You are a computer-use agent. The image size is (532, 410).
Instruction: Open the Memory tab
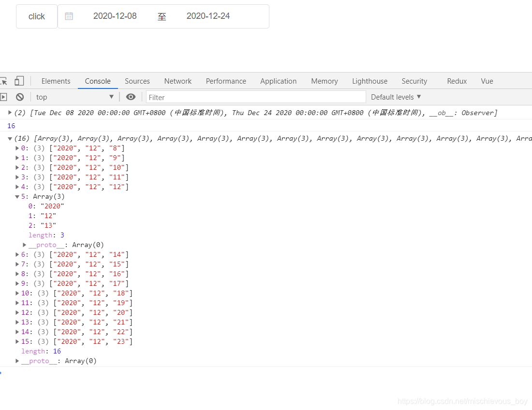pos(325,81)
